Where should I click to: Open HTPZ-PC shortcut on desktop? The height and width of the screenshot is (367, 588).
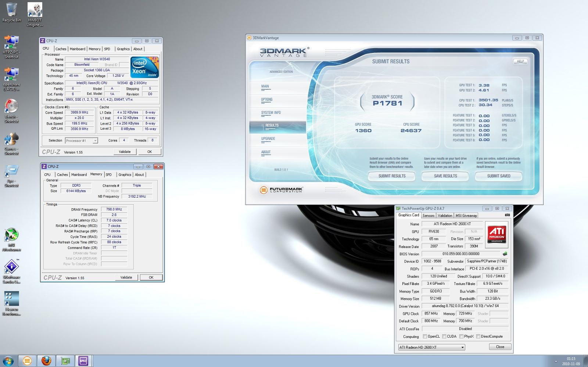point(11,47)
